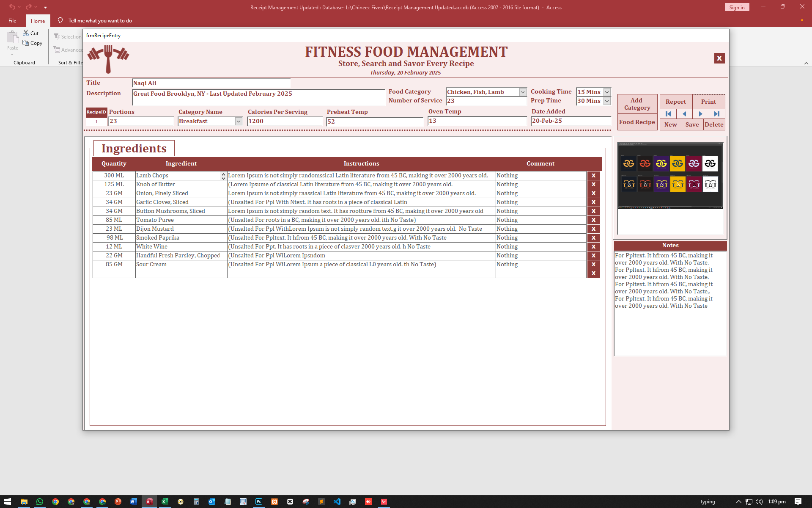Go to previous record arrow

684,114
